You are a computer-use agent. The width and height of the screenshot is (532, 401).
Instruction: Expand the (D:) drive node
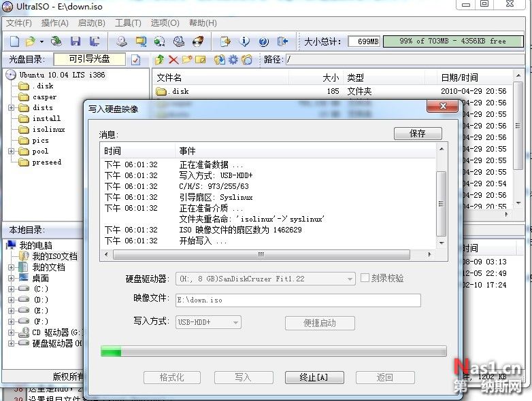pyautogui.click(x=11, y=300)
